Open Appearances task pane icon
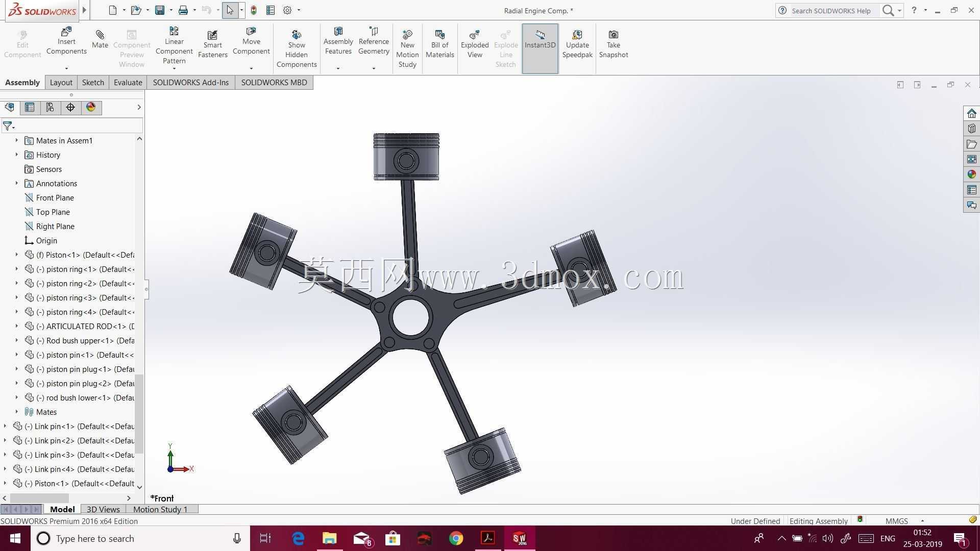980x551 pixels. (x=971, y=174)
